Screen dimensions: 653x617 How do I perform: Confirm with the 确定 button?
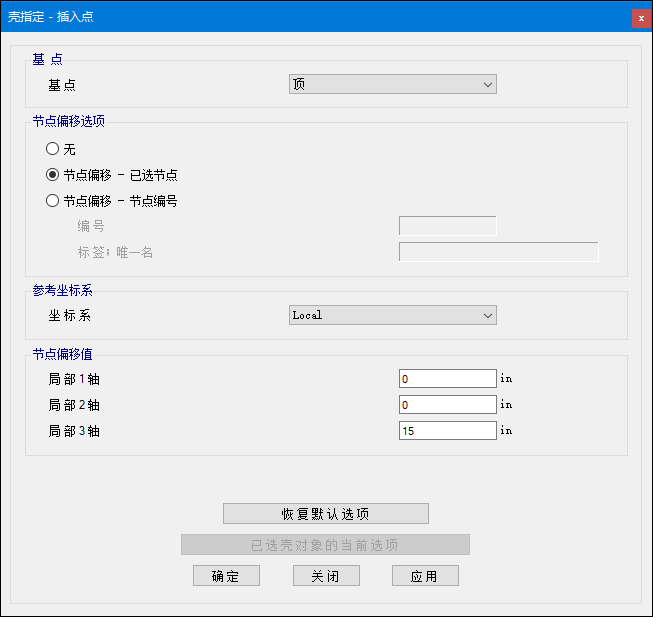click(226, 576)
